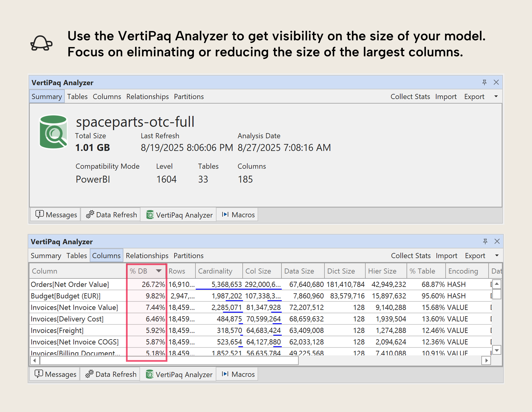Click Import in lower panel
This screenshot has width=532, height=412.
(446, 256)
